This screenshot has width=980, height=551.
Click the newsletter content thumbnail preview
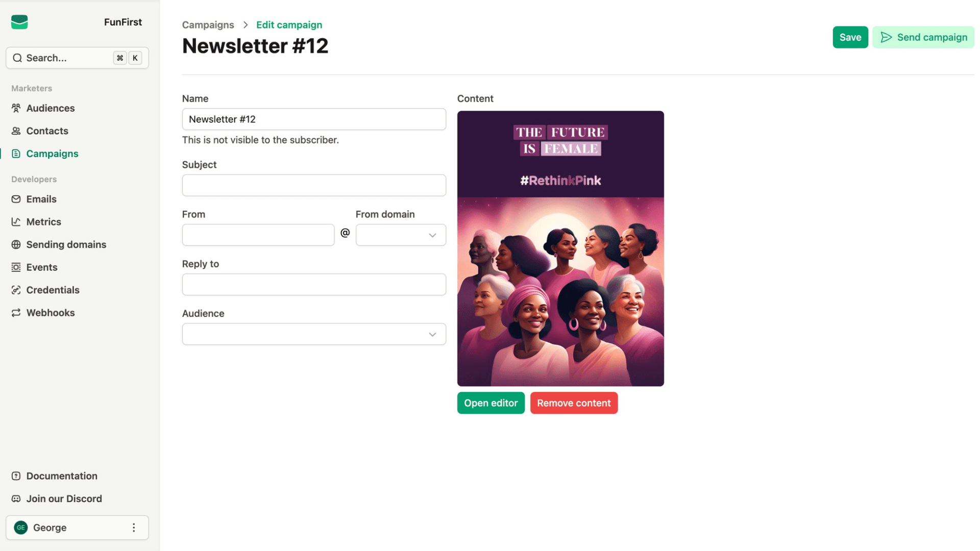click(x=560, y=248)
